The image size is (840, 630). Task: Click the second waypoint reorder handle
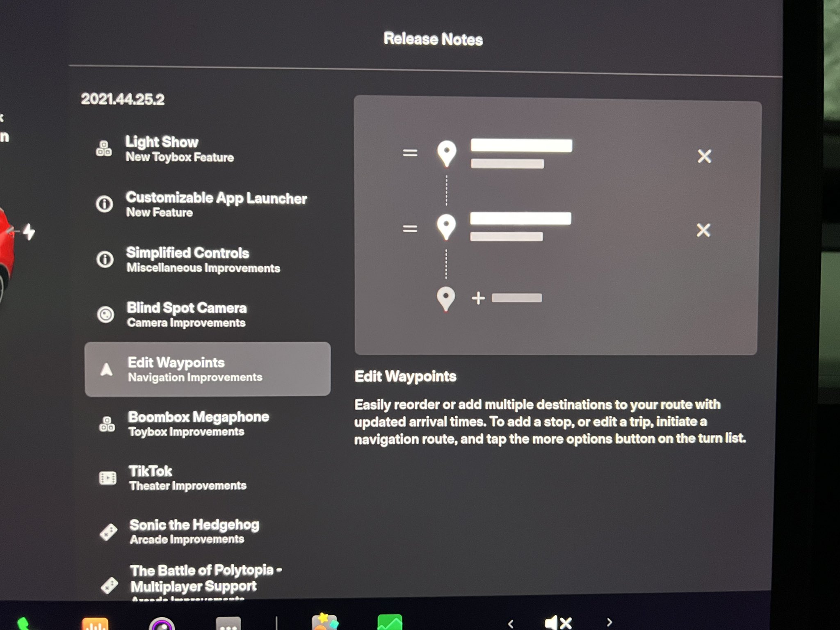click(x=409, y=228)
